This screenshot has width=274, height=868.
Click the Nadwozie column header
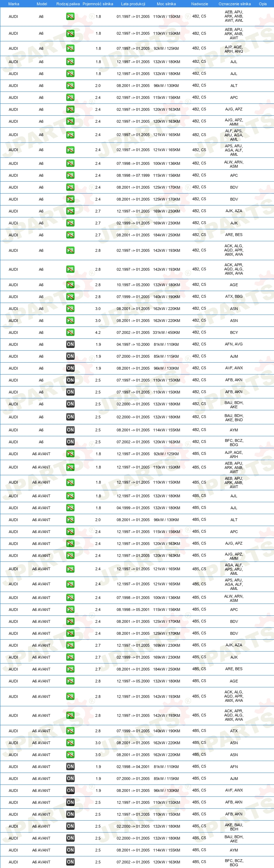tap(200, 4)
